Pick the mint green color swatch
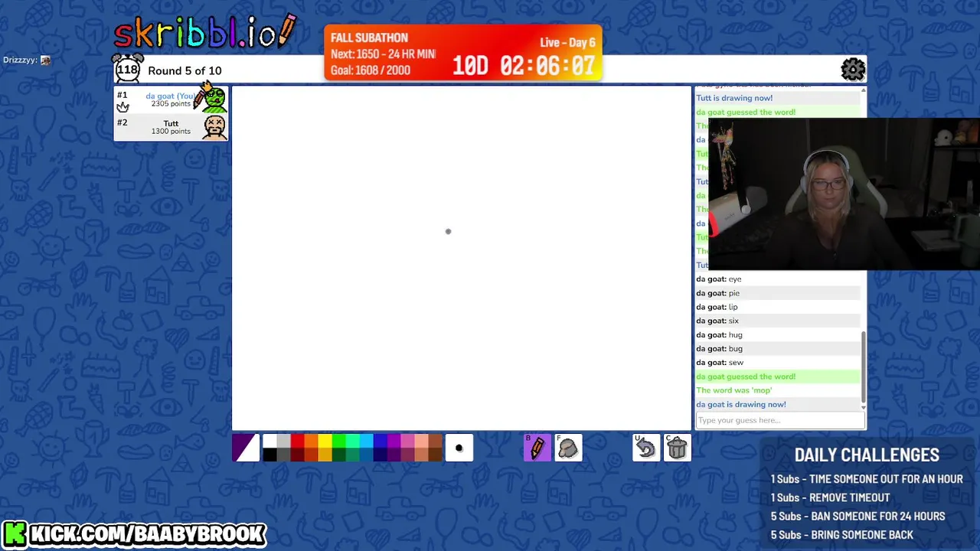The height and width of the screenshot is (551, 980). (x=352, y=441)
